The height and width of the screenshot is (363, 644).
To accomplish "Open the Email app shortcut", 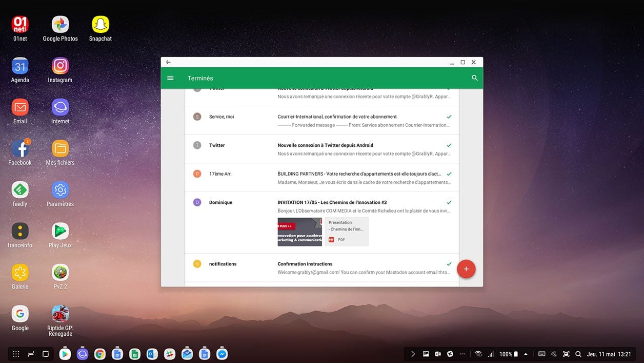I will coord(20,111).
